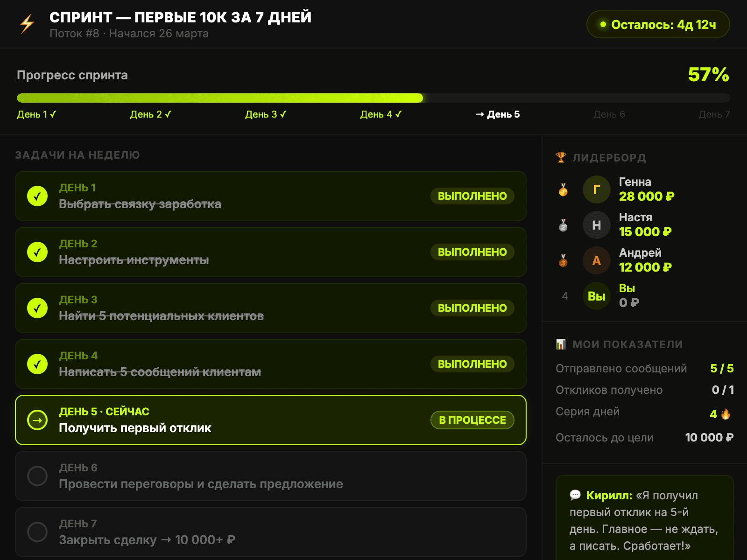Click the В ПРОЦЕССЕ badge for День 5

472,420
